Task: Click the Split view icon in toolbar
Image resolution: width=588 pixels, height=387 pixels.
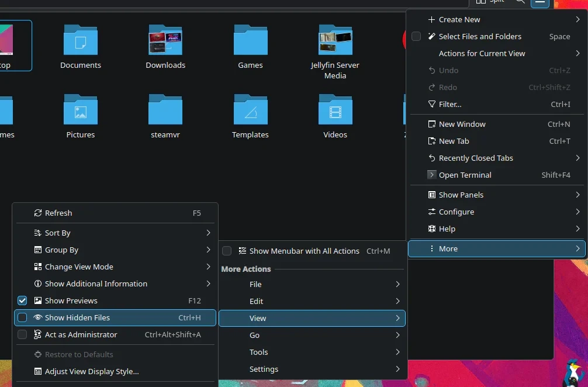Action: [481, 2]
